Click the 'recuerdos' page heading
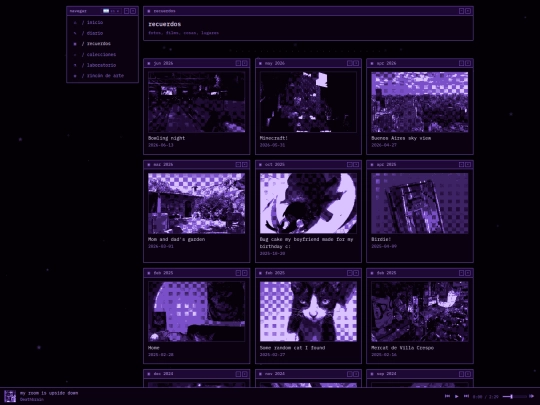The height and width of the screenshot is (405, 540). [x=165, y=24]
